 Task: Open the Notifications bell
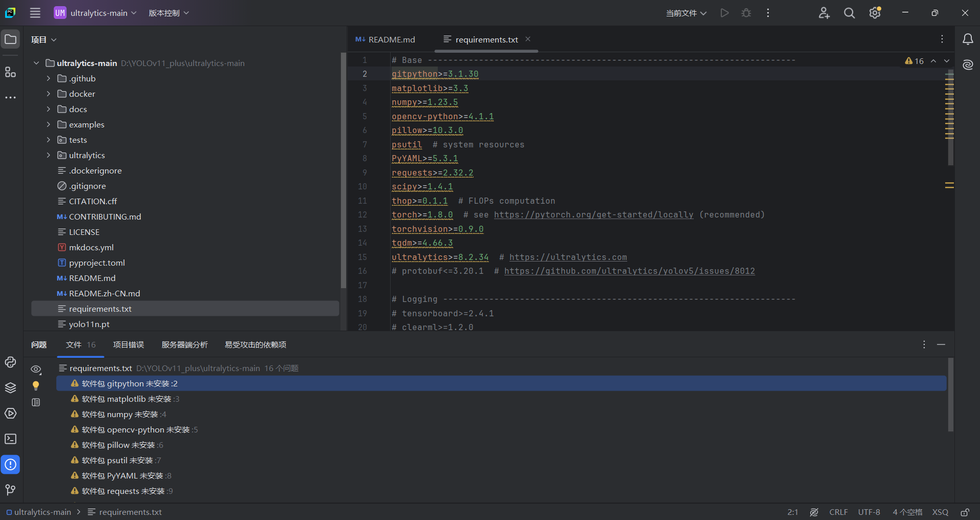click(x=968, y=39)
